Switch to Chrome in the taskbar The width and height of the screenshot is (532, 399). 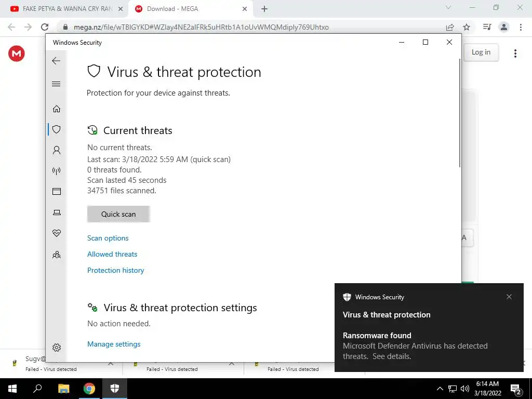click(89, 389)
